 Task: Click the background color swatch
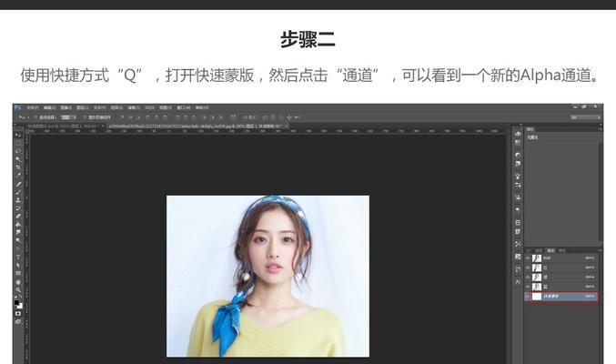pos(20,306)
